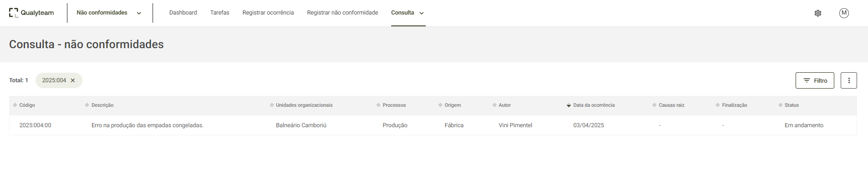868x189 pixels.
Task: Sort by Data da ocorrência arrow icon
Action: click(569, 105)
